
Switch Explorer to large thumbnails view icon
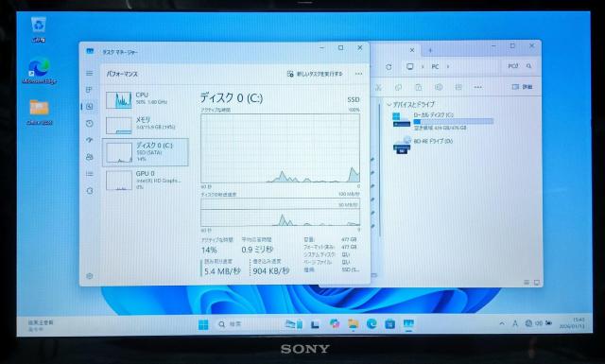pos(536,283)
